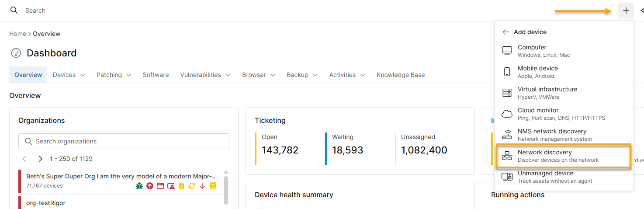This screenshot has width=644, height=209.
Task: Switch to the Software tab
Action: (x=156, y=75)
